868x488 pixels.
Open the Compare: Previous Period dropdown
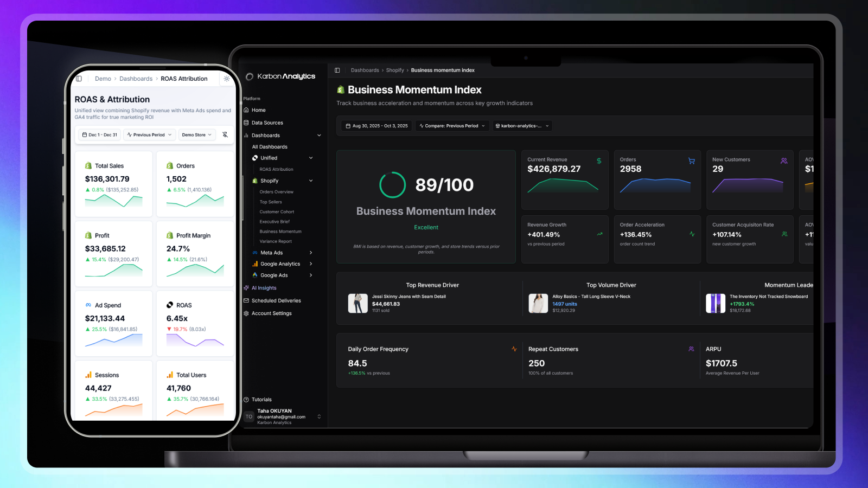452,125
